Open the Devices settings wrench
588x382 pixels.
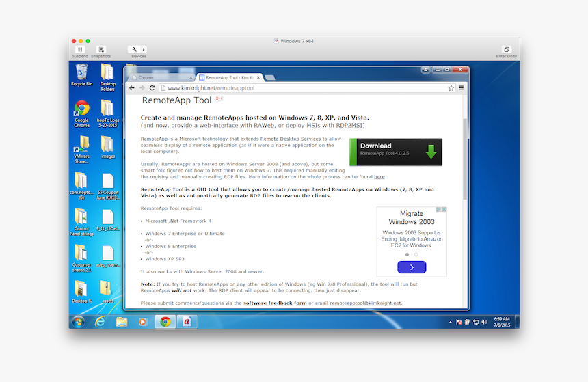click(x=134, y=49)
